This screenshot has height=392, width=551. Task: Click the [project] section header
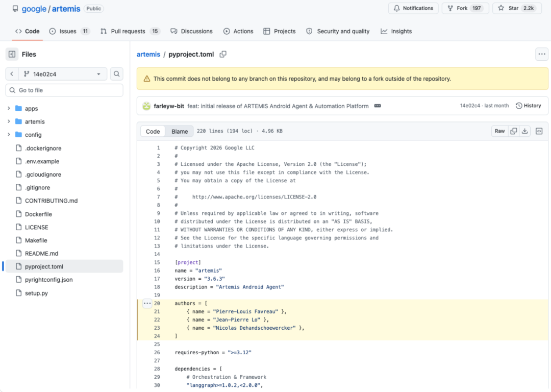(188, 262)
